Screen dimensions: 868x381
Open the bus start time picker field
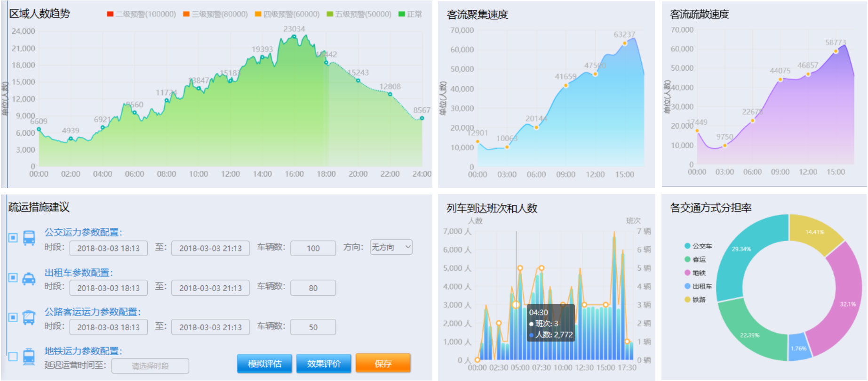click(x=109, y=248)
